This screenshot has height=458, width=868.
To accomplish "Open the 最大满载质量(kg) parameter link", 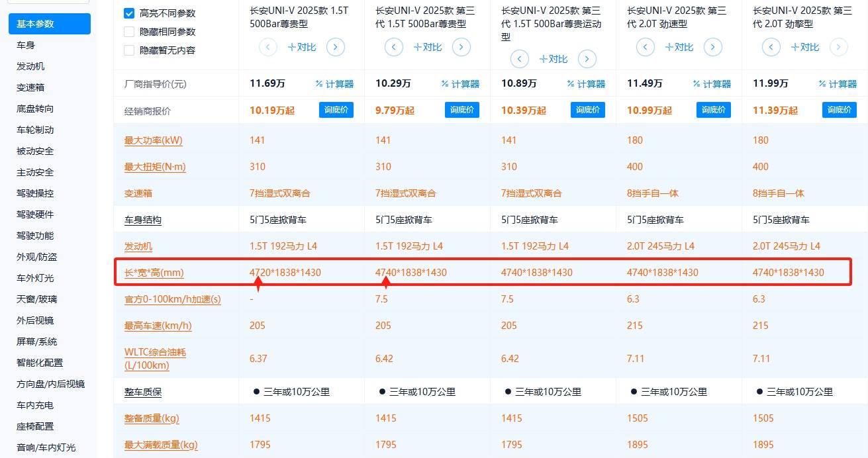I will (x=161, y=445).
